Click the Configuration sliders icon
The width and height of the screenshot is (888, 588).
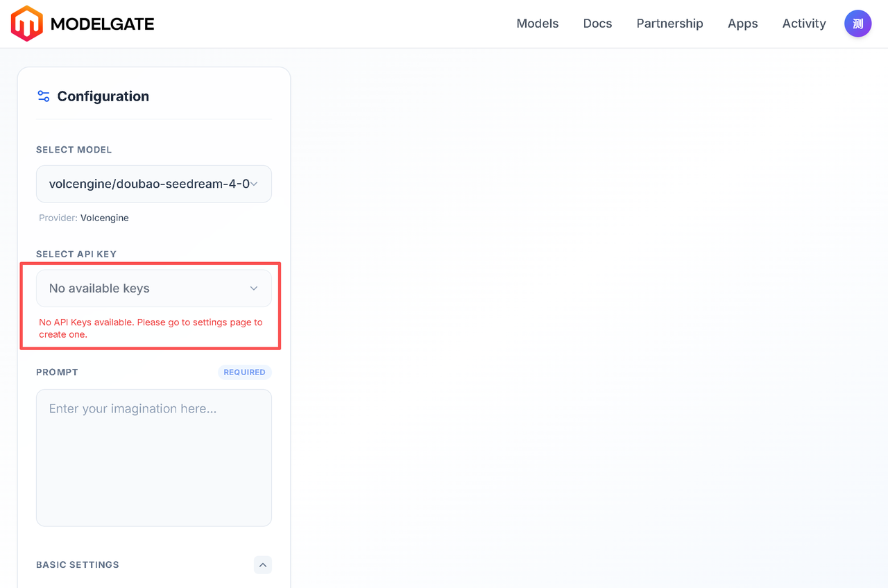click(44, 96)
